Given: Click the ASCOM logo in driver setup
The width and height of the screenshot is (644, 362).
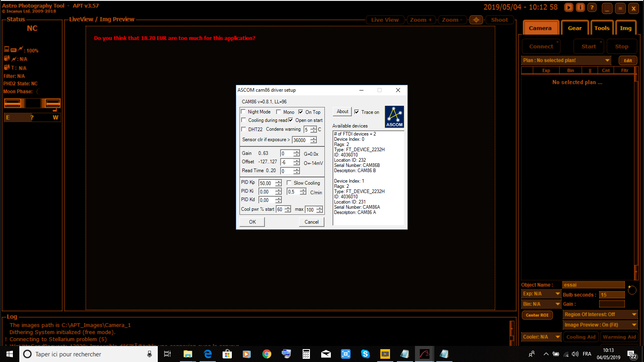Looking at the screenshot, I should coord(394,117).
